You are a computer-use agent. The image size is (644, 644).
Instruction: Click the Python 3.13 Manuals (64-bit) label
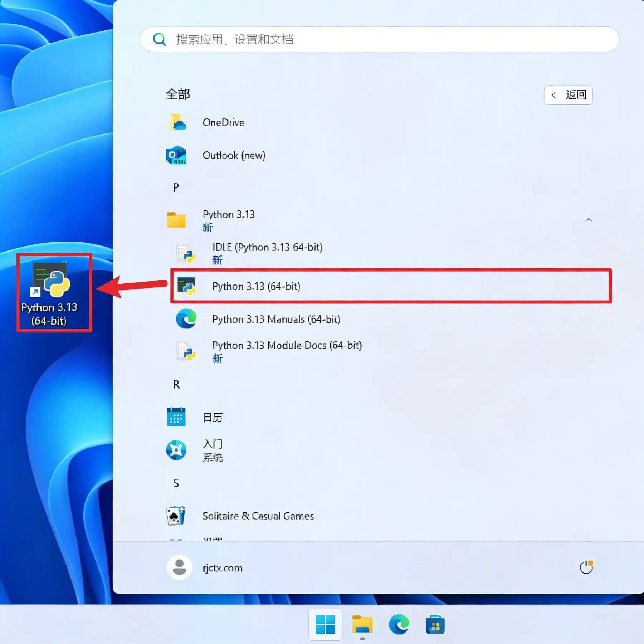(276, 319)
